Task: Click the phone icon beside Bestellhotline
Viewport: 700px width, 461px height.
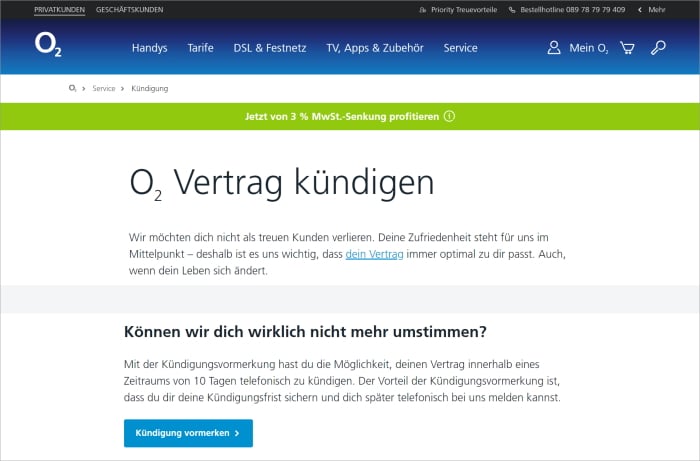Action: 512,10
